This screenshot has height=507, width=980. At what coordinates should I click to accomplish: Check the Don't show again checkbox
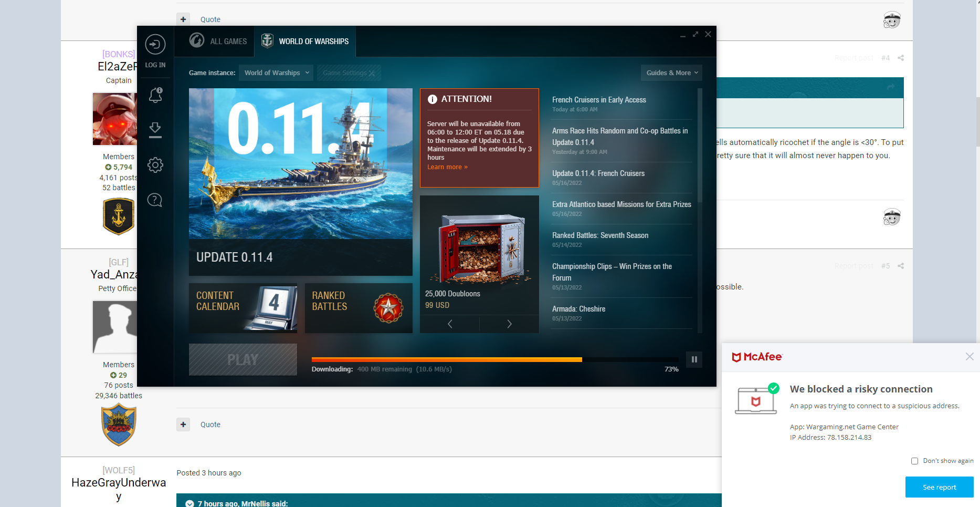tap(914, 461)
